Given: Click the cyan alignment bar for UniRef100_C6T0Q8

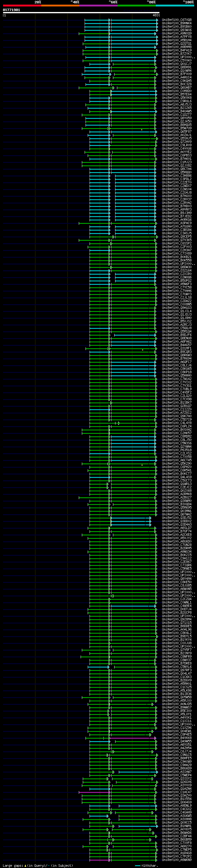Looking at the screenshot, I should [x=121, y=20].
